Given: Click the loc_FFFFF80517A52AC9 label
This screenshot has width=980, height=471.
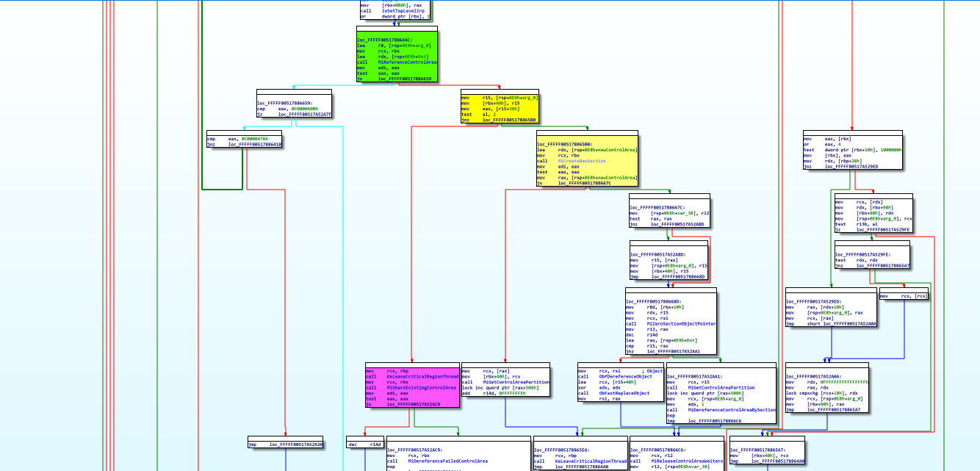Looking at the screenshot, I should coord(416,449).
